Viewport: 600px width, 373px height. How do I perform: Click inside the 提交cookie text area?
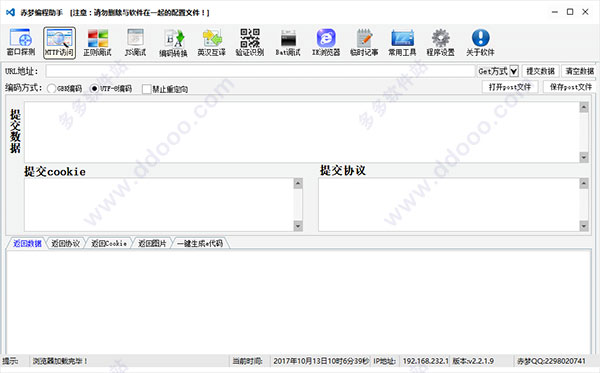coord(159,205)
